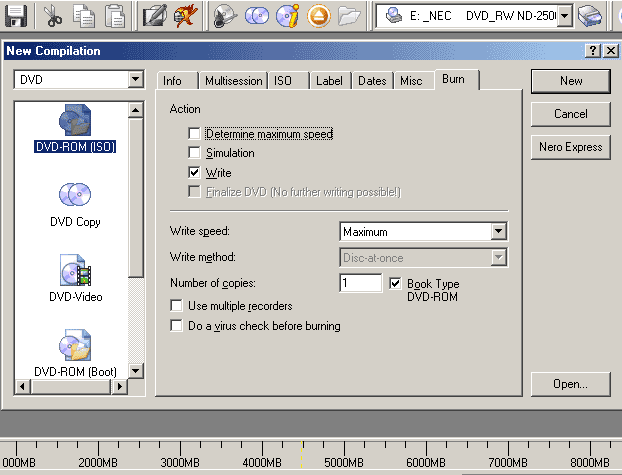Image resolution: width=622 pixels, height=475 pixels.
Task: Uncheck the Write checkbox
Action: pos(194,172)
